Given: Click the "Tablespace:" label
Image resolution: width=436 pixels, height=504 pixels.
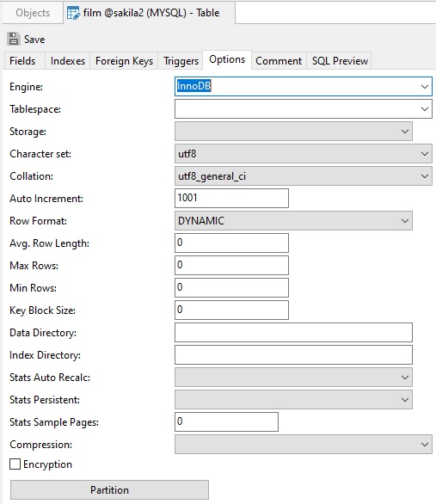Looking at the screenshot, I should [35, 109].
